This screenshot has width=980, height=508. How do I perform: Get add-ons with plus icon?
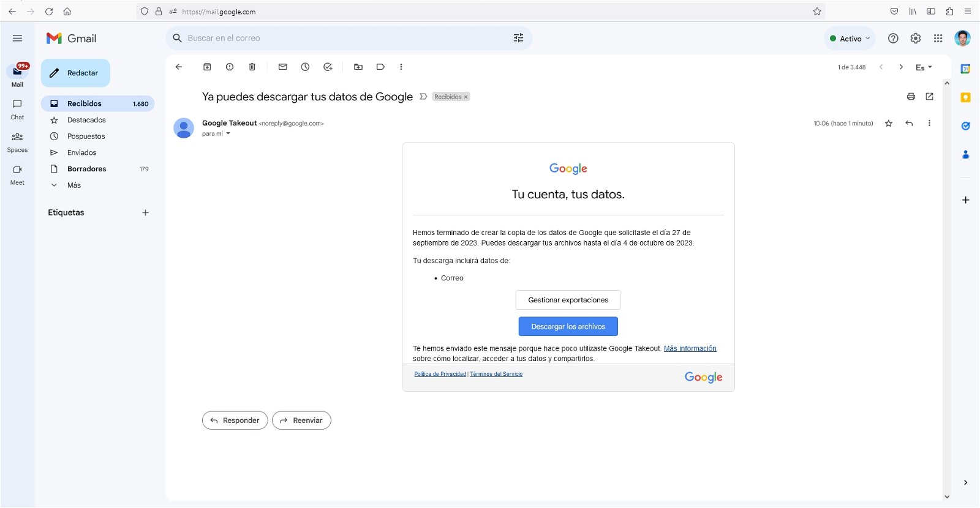click(x=965, y=200)
